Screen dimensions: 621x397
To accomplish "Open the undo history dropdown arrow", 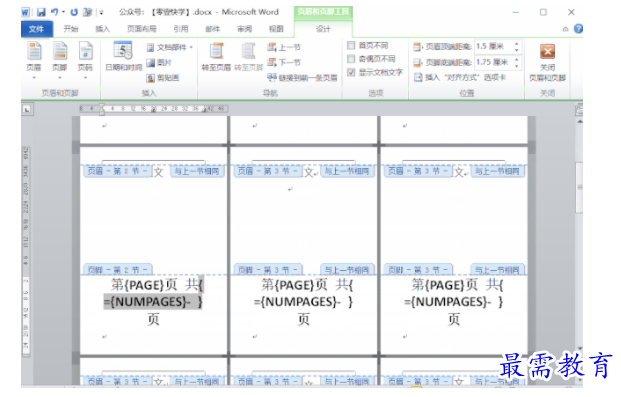I will pyautogui.click(x=63, y=12).
